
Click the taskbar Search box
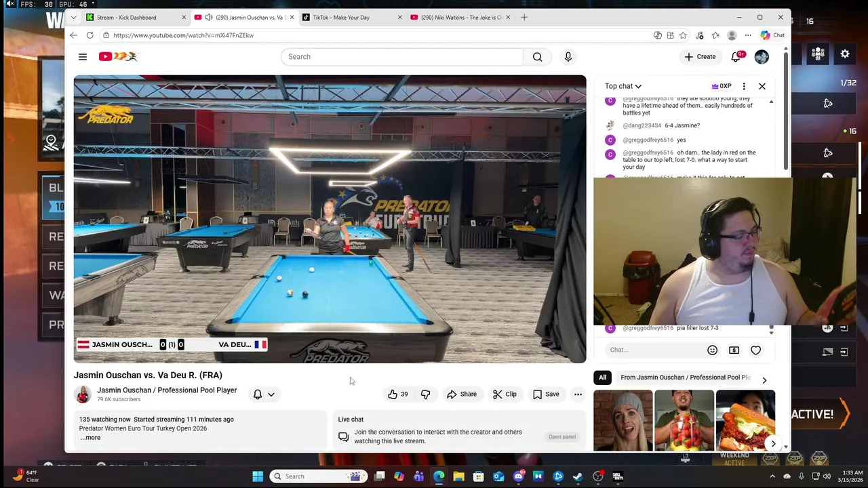318,476
